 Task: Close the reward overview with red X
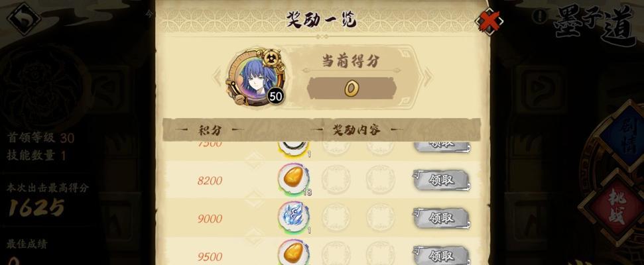[489, 20]
